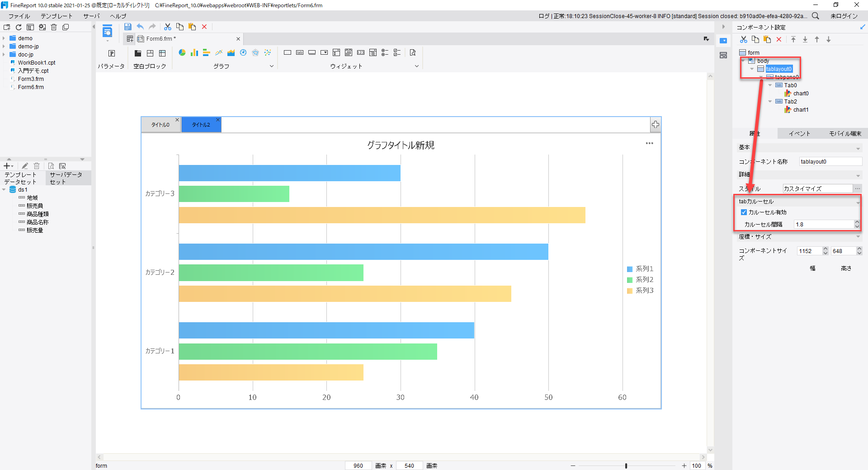Adjust the zoom slider in the status bar
This screenshot has width=868, height=470.
coord(626,466)
